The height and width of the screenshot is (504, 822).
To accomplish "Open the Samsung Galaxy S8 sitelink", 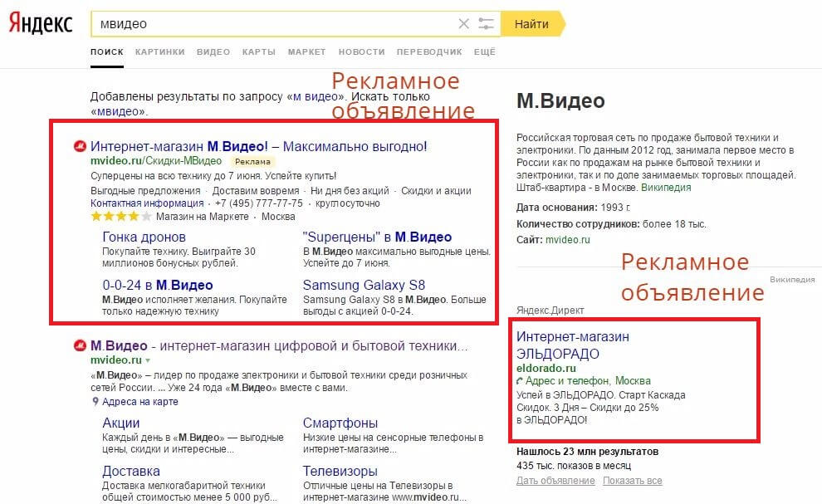I will click(364, 286).
